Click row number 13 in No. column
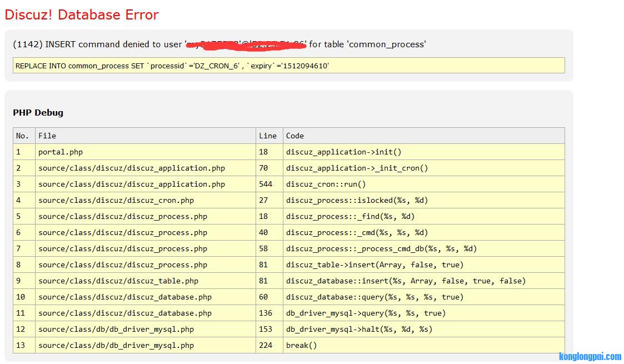The width and height of the screenshot is (624, 364). (x=24, y=345)
